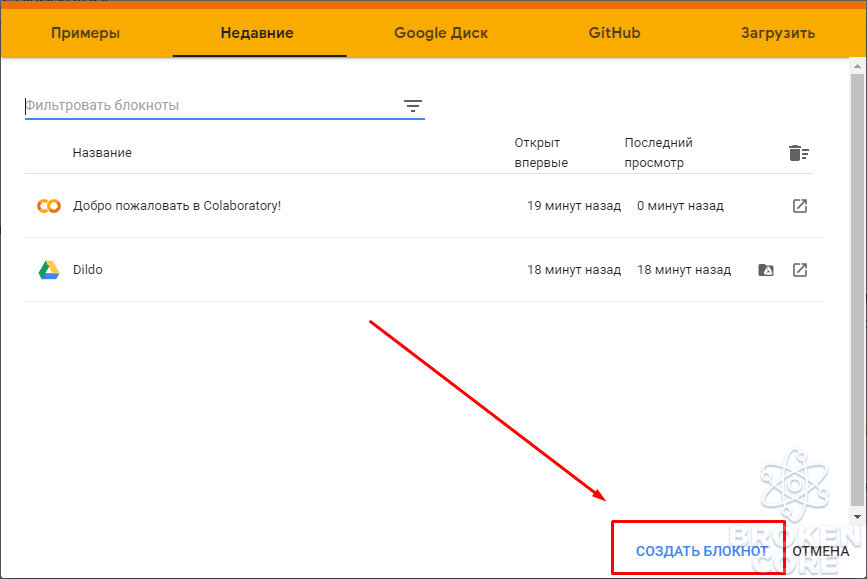Show Dildo notebook in Google Drive folder
The image size is (867, 579).
766,270
